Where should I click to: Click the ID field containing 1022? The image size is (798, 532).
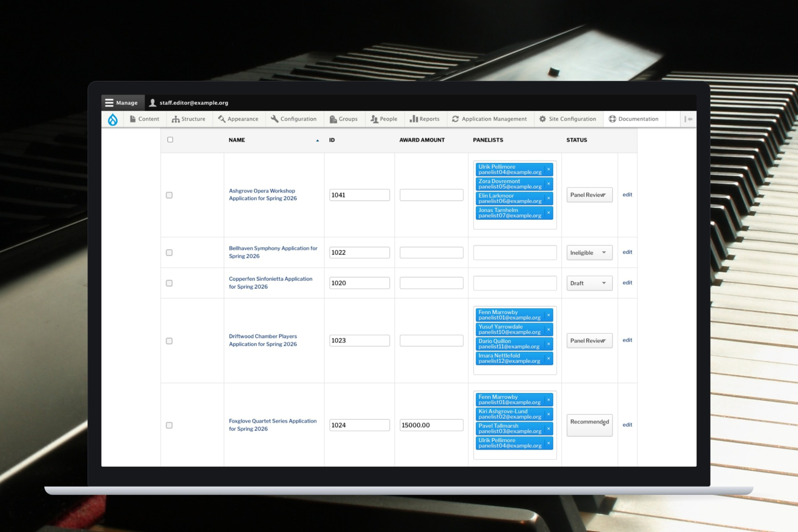point(359,253)
